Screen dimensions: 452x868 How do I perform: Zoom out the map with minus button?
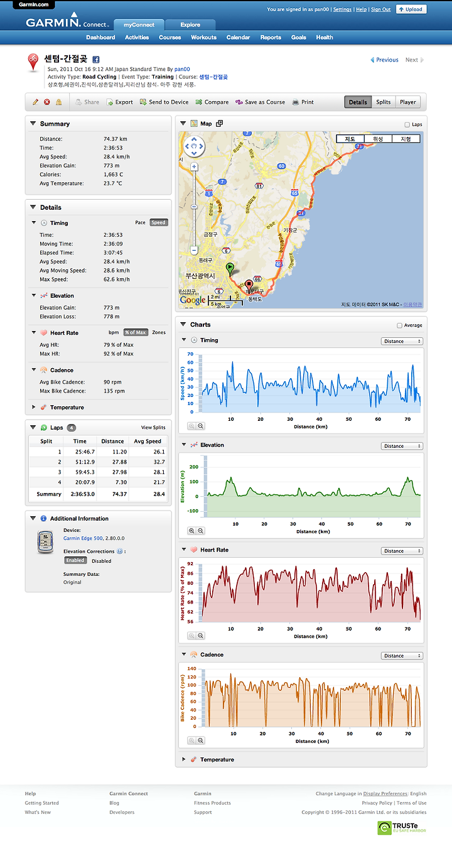[195, 250]
